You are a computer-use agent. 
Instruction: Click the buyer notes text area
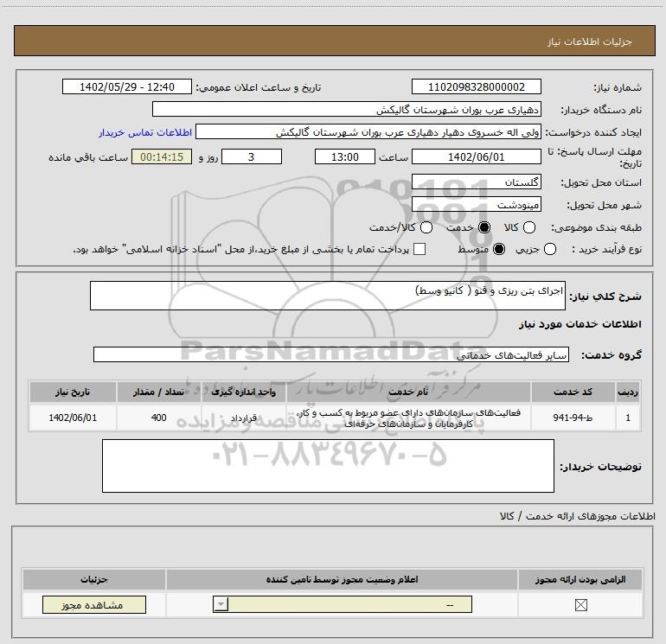point(328,466)
